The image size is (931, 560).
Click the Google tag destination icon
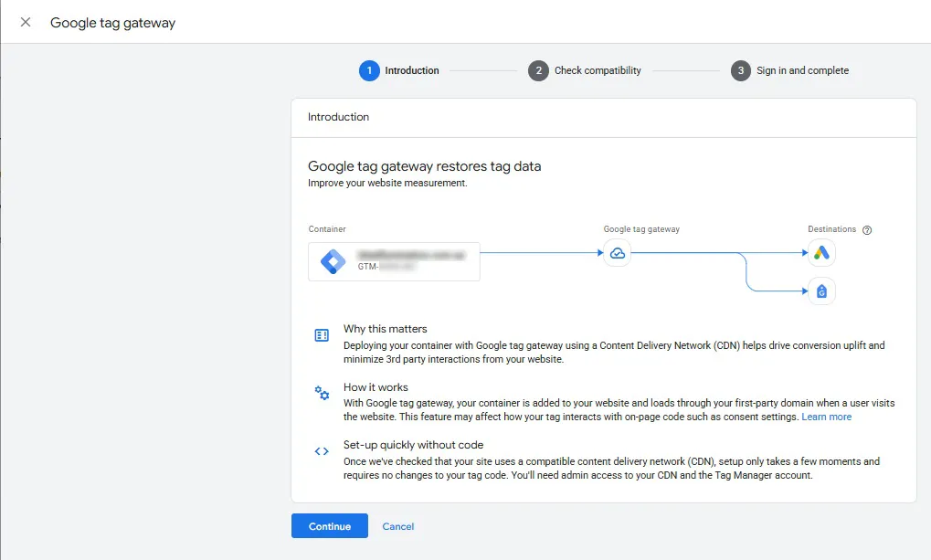tap(821, 291)
